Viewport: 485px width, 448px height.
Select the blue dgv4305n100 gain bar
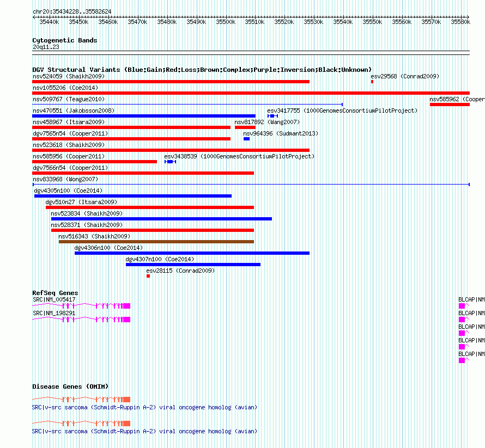pyautogui.click(x=133, y=196)
